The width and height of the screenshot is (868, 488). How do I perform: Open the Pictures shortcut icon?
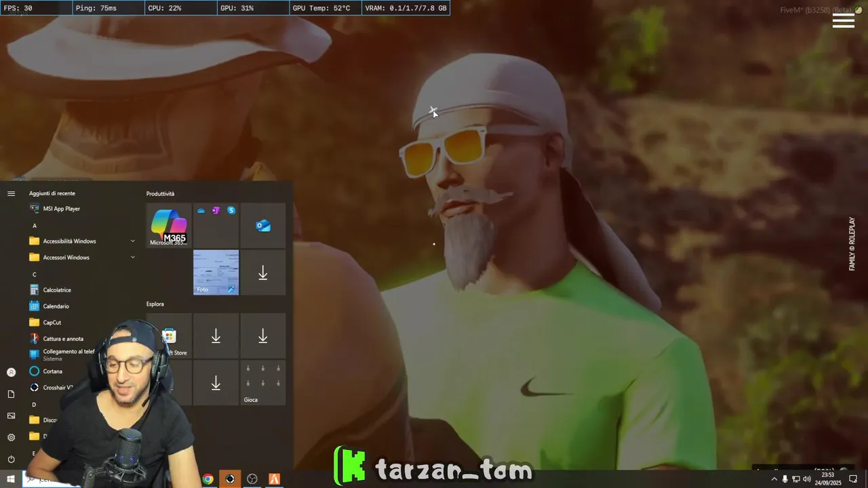click(11, 415)
